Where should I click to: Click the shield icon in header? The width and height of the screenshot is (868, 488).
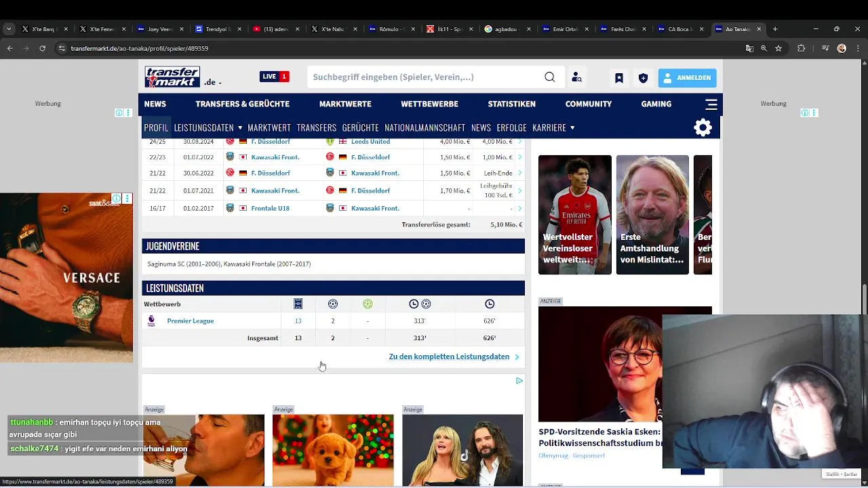[x=643, y=78]
